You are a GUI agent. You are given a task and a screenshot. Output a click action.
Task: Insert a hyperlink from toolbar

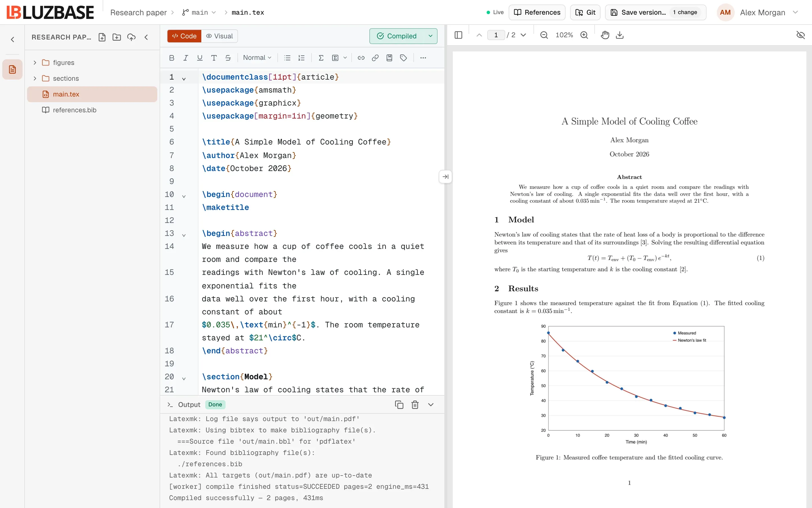click(361, 58)
